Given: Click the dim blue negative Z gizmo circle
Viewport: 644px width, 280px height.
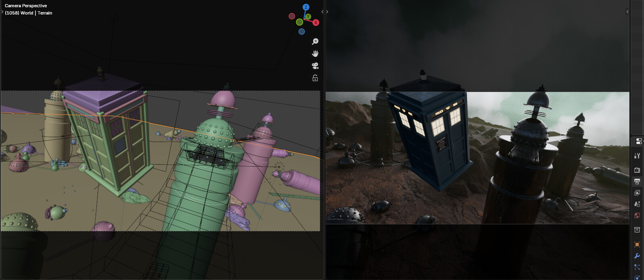Looking at the screenshot, I should 301,31.
